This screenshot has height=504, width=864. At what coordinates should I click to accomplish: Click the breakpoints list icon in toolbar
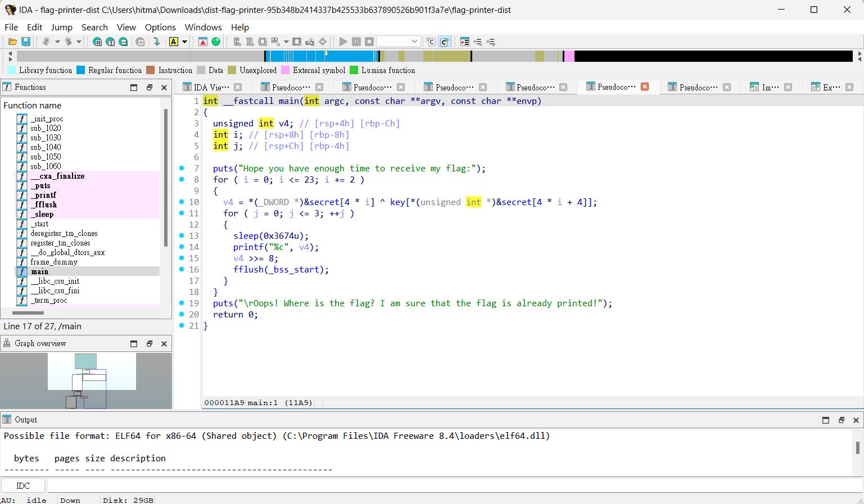465,42
